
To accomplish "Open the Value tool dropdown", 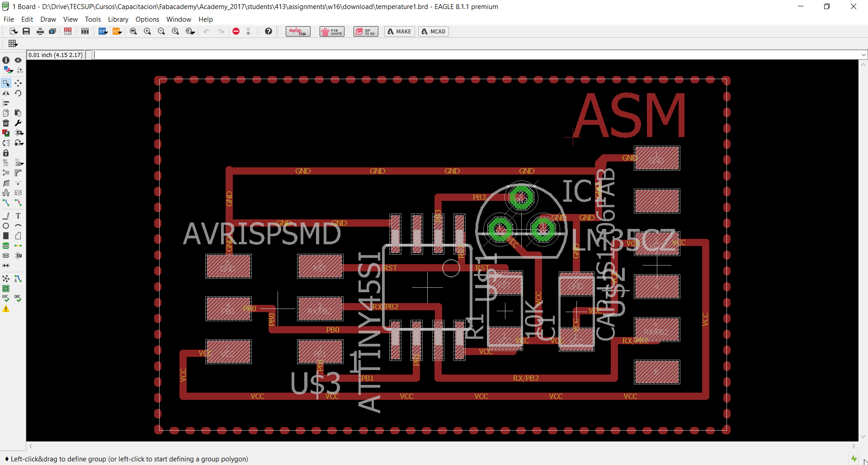I will point(19,163).
